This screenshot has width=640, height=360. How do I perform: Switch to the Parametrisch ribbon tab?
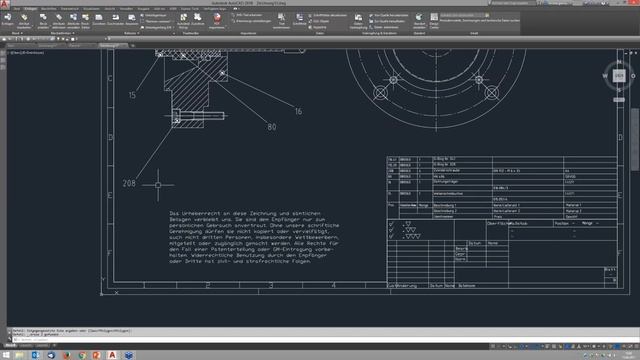70,9
